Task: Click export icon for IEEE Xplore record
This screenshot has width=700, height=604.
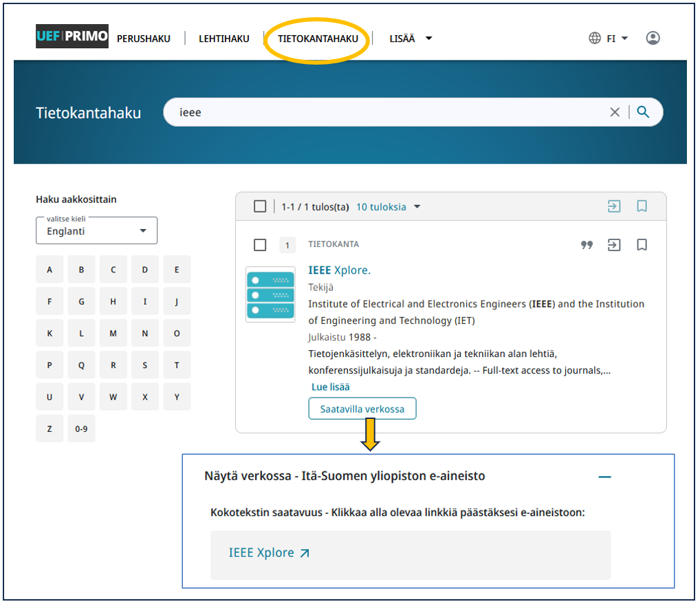Action: 614,244
